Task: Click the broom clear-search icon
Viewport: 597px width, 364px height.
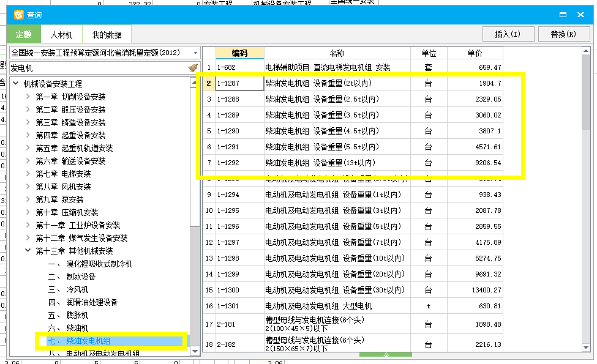Action: pos(193,68)
